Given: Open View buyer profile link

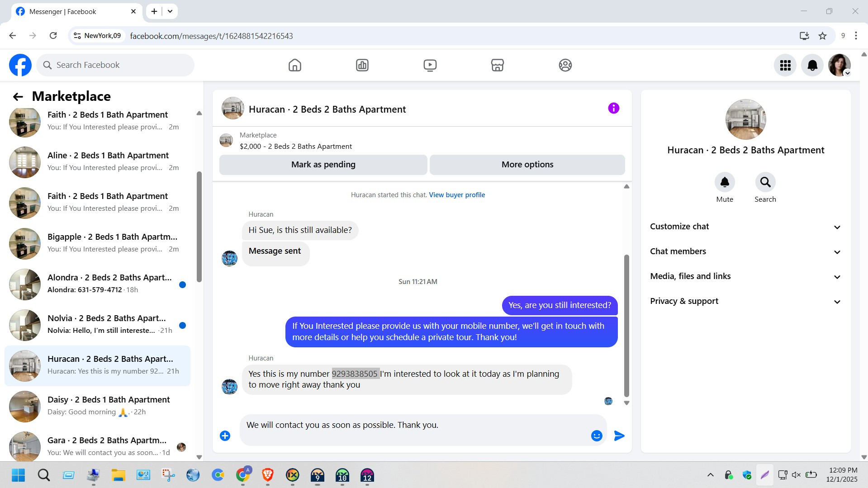Looking at the screenshot, I should pos(457,195).
